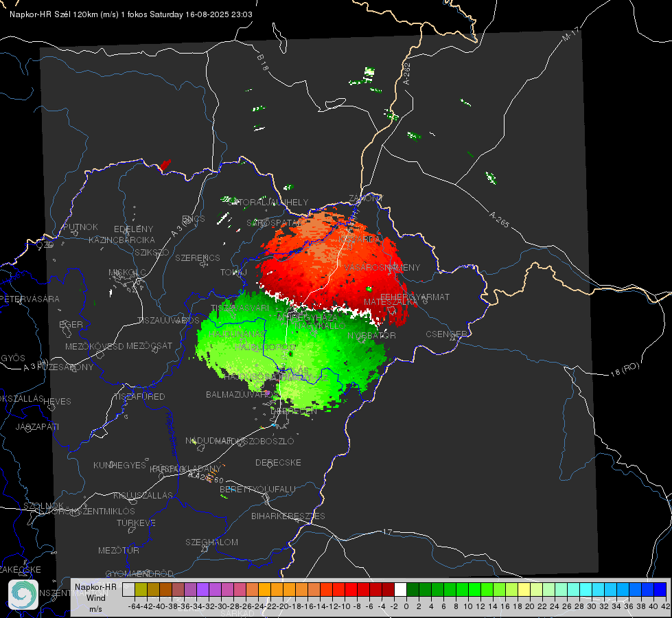Select the MEZŐCSÁT city label
672x618 pixels.
click(149, 345)
